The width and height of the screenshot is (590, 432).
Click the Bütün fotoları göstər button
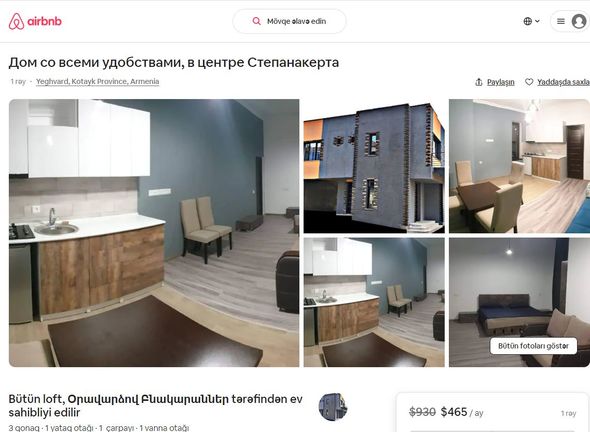(533, 346)
